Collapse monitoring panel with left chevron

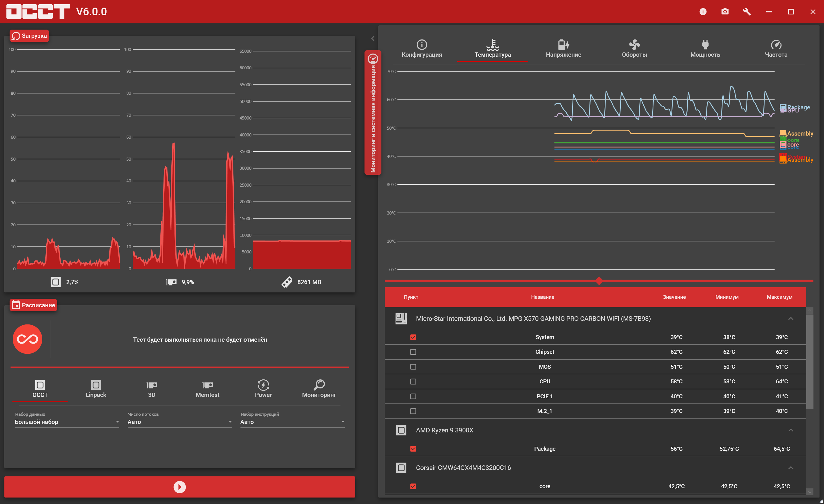373,38
